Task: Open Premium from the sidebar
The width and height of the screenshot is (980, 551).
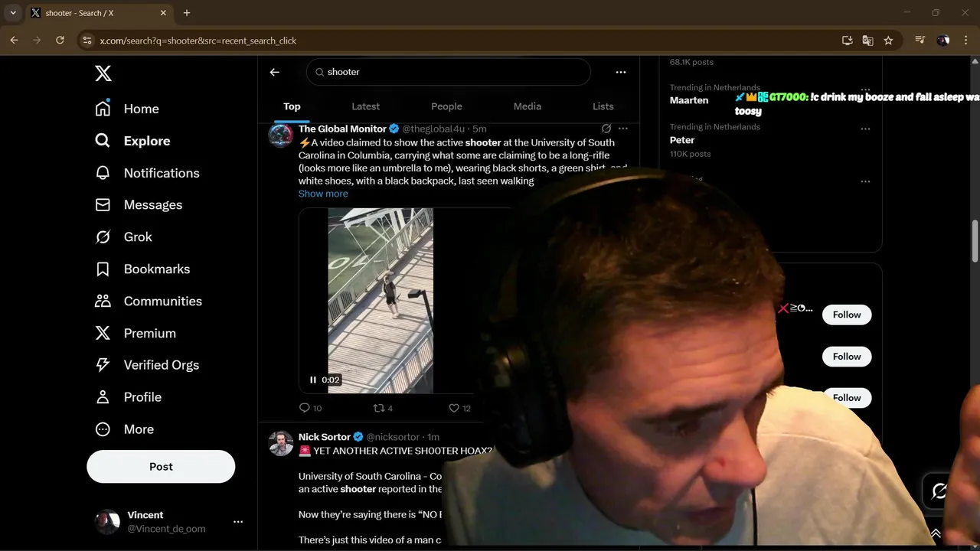Action: [136, 334]
